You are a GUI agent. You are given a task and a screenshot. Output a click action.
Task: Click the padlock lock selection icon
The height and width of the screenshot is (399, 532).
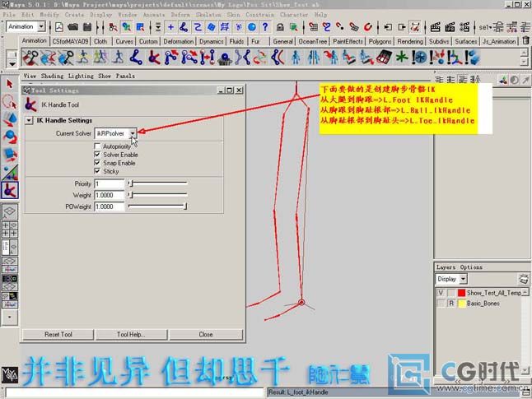click(x=280, y=27)
